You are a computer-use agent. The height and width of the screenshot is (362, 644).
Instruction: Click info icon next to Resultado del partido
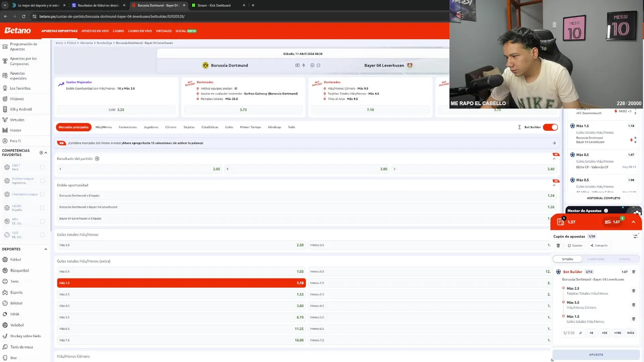[97, 158]
